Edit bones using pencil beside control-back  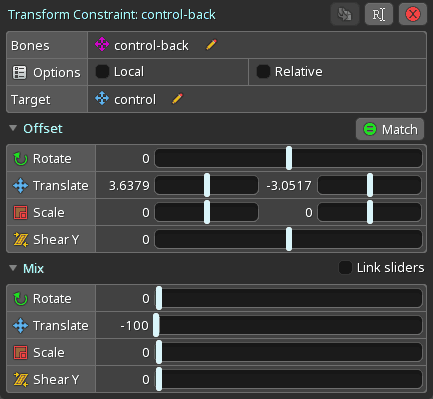[x=211, y=45]
